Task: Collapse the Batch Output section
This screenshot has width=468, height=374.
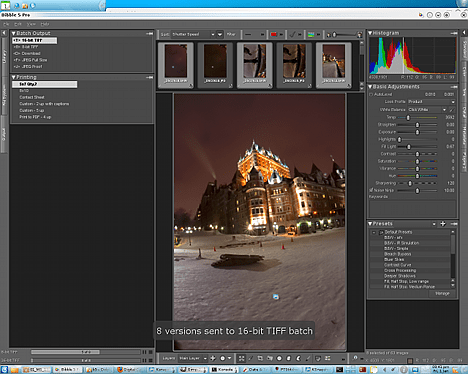Action: click(14, 33)
